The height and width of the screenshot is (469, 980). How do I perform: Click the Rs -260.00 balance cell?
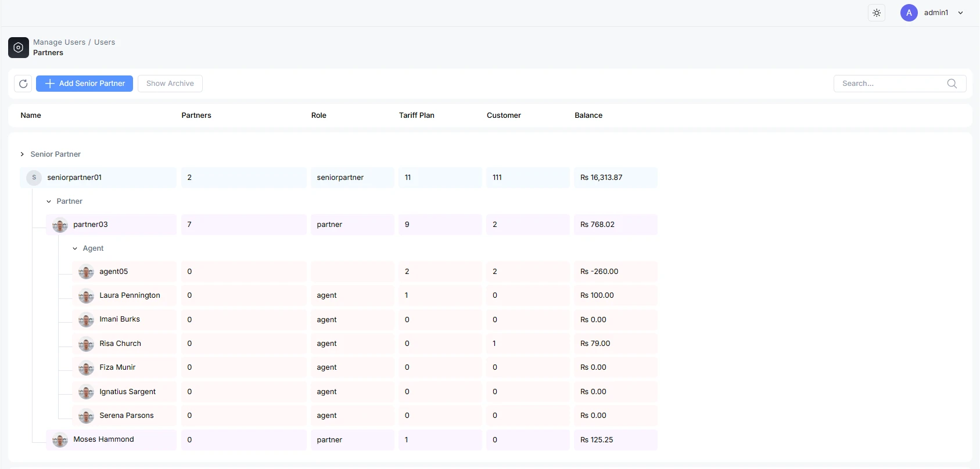point(616,272)
